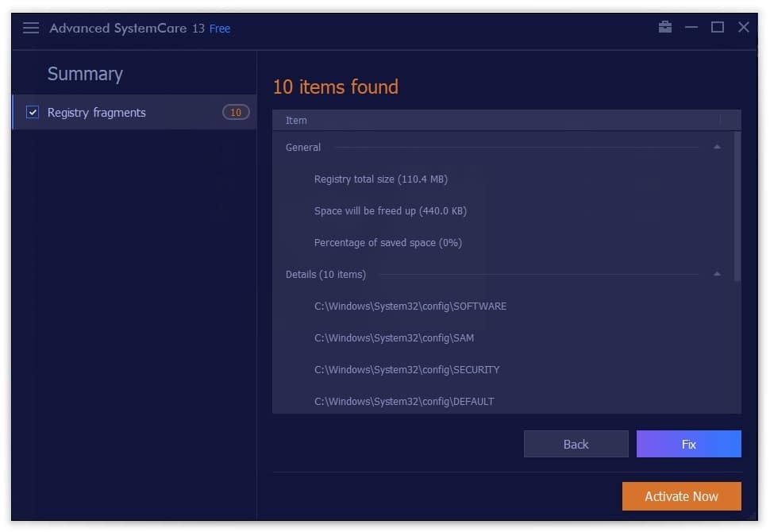Select the Registry fragments summary row
Viewport: 770px width, 532px height.
point(134,113)
